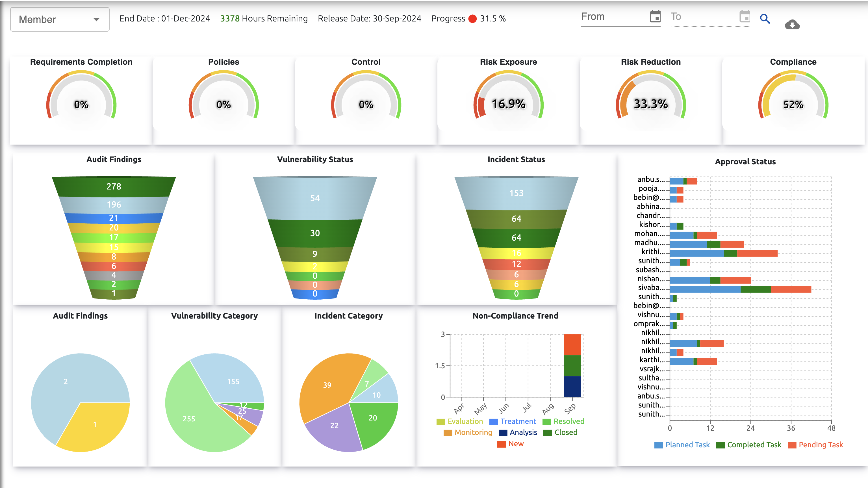
Task: Toggle the Evaluation legend item
Action: [460, 421]
